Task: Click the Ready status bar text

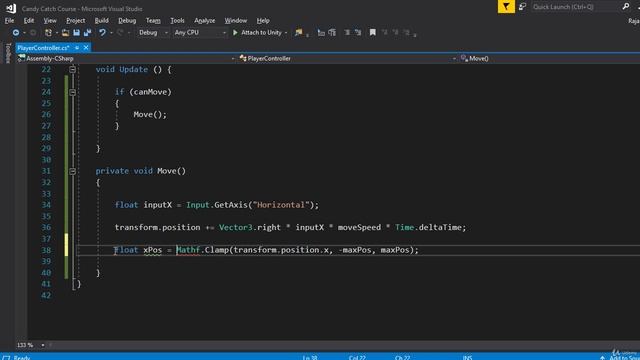Action: tap(22, 358)
